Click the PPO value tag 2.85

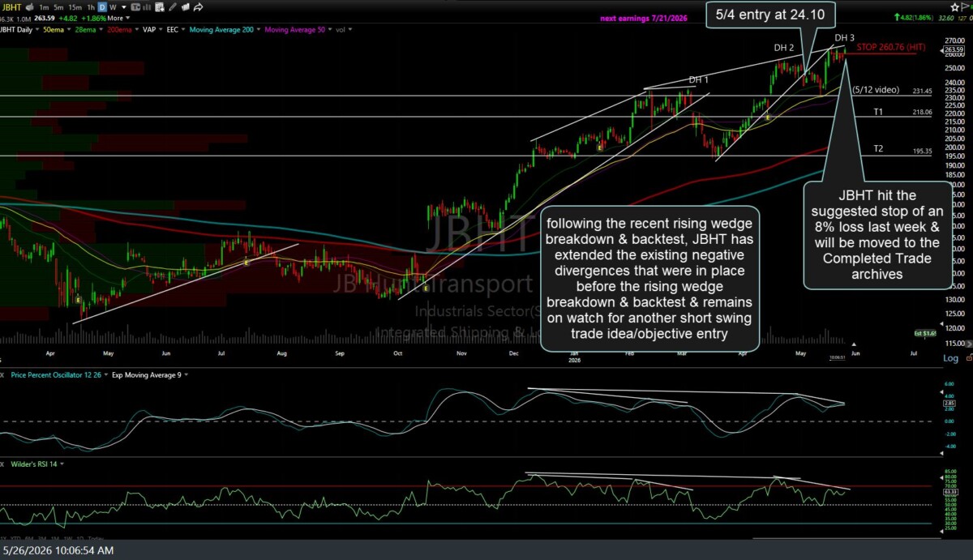point(949,403)
